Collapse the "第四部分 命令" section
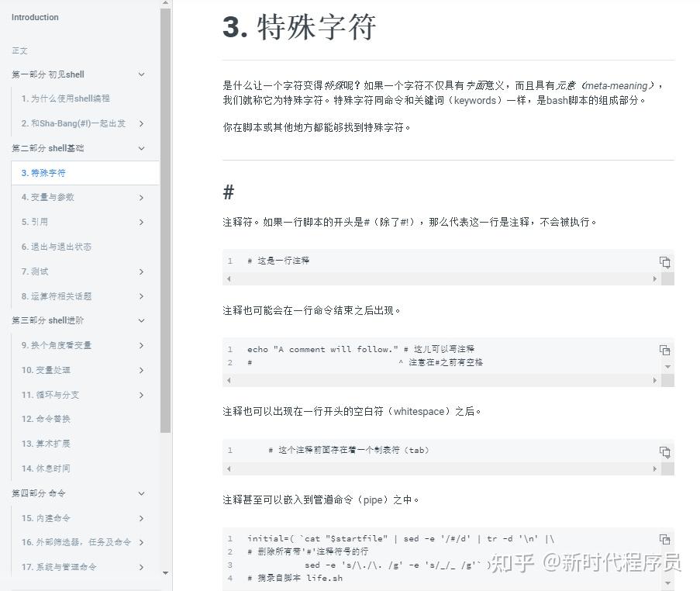Screen dimensions: 700x591 141,493
